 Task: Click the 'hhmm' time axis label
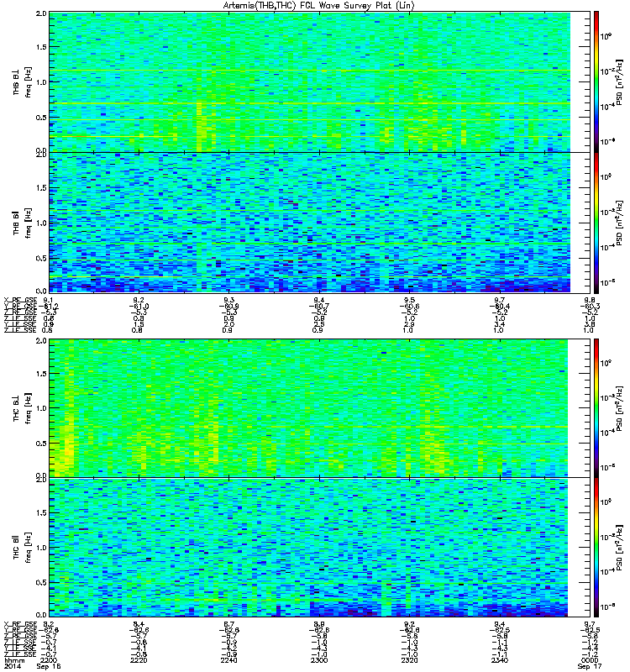[x=14, y=660]
